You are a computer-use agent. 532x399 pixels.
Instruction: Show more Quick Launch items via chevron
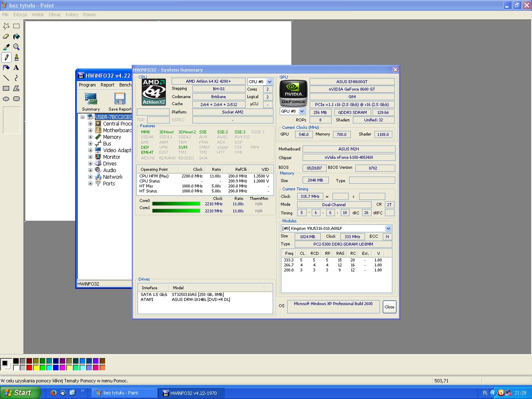click(x=83, y=391)
